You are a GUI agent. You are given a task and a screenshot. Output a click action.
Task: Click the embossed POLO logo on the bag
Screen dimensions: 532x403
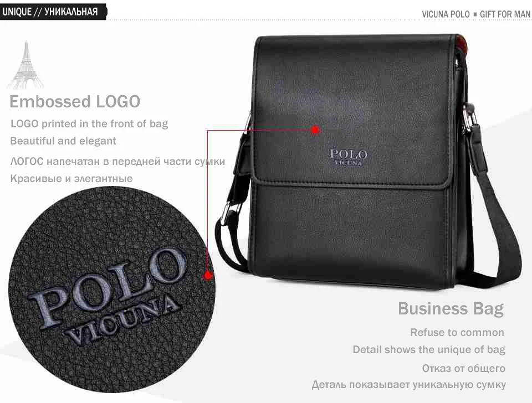pos(348,158)
